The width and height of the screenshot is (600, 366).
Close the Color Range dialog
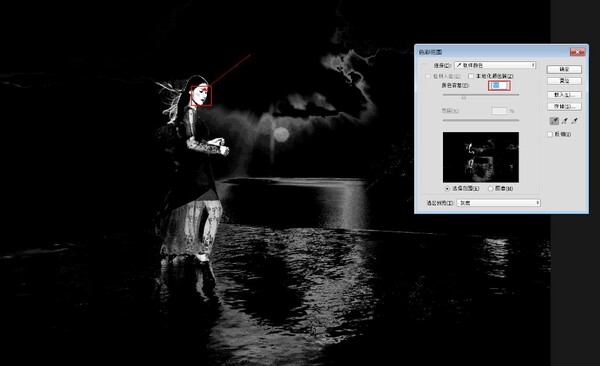pyautogui.click(x=577, y=52)
